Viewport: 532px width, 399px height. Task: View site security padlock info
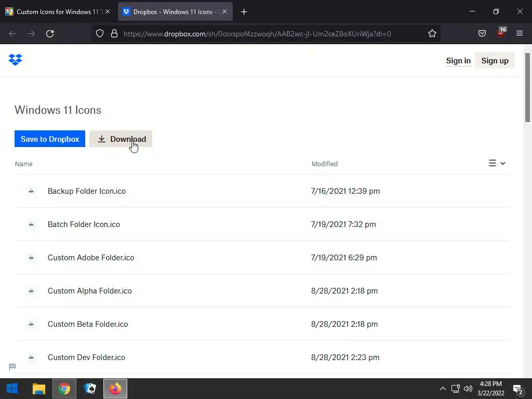point(114,34)
